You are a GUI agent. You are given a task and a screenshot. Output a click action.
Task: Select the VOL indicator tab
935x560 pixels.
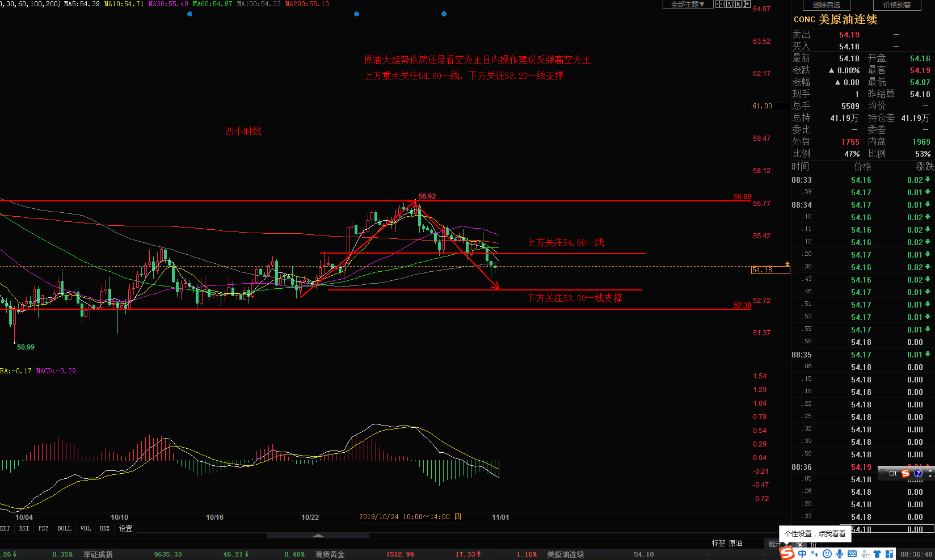click(x=85, y=528)
